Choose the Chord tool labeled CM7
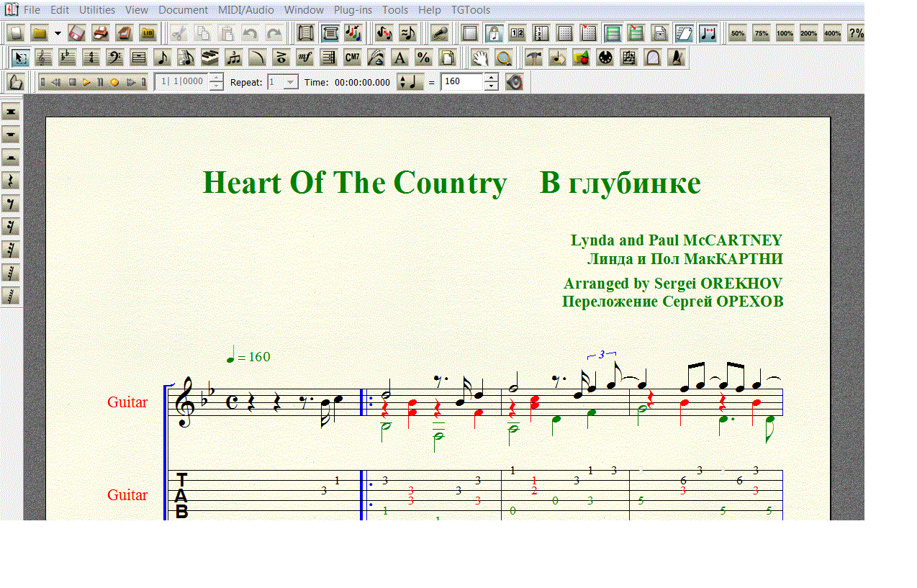The height and width of the screenshot is (588, 917). (352, 58)
